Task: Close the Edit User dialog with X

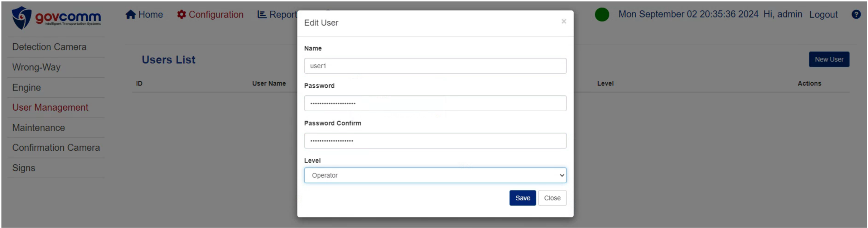Action: [x=564, y=21]
